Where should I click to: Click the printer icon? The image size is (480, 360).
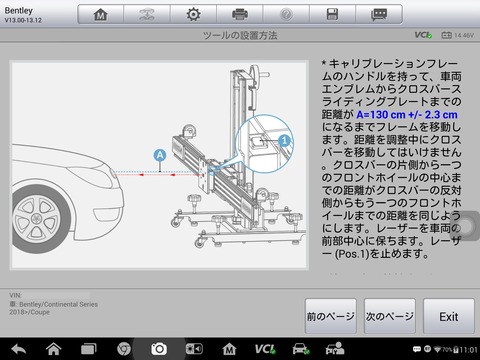(x=240, y=15)
